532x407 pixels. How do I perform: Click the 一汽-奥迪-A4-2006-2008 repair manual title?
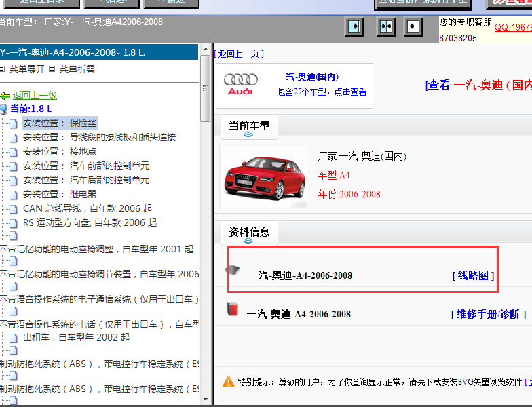click(x=299, y=315)
